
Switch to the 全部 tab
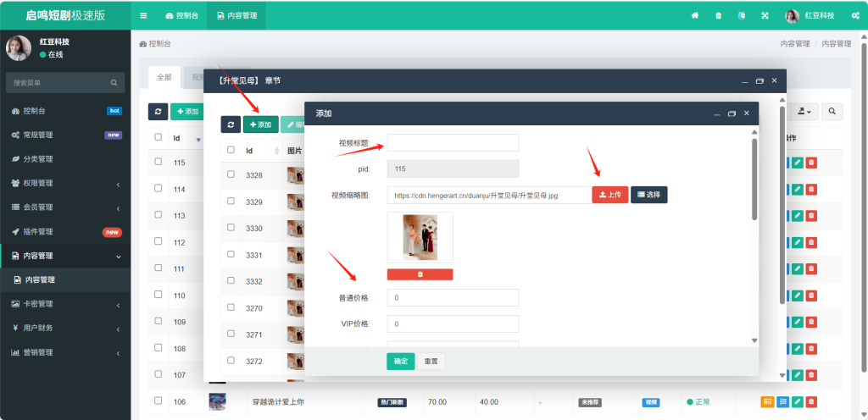point(164,77)
